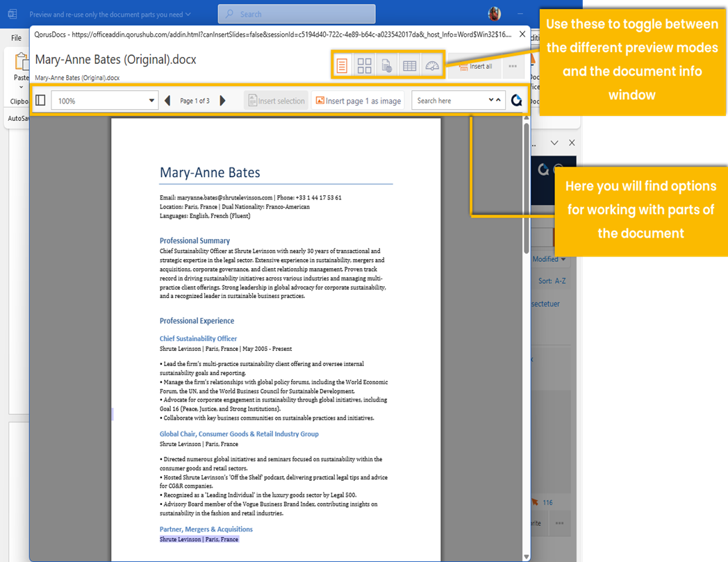Click the Word app icon in title bar
The width and height of the screenshot is (728, 562).
click(13, 14)
